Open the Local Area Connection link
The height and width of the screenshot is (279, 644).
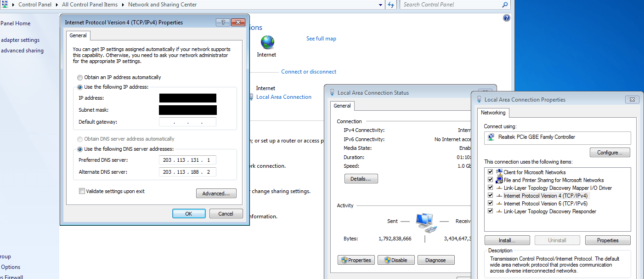pos(284,97)
